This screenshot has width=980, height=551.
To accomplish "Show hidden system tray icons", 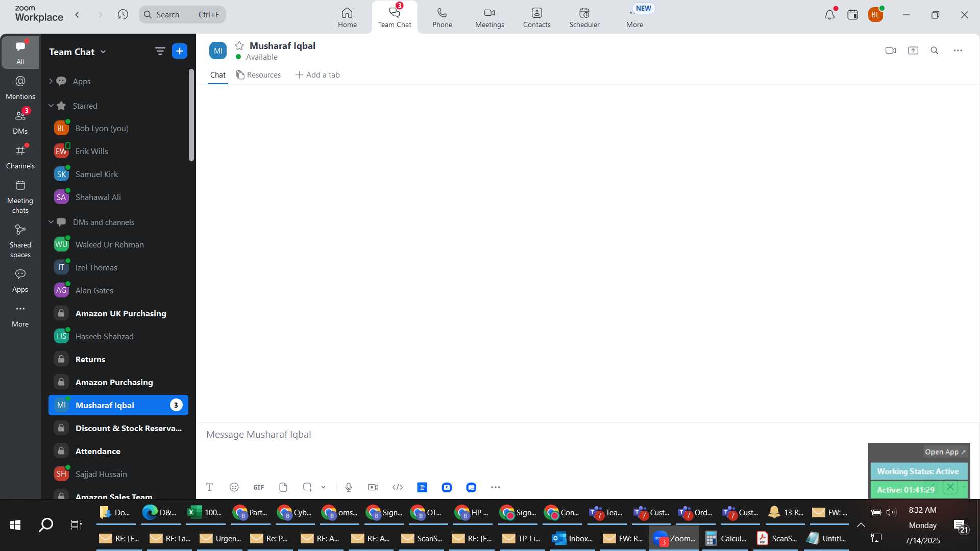I will pos(861,525).
